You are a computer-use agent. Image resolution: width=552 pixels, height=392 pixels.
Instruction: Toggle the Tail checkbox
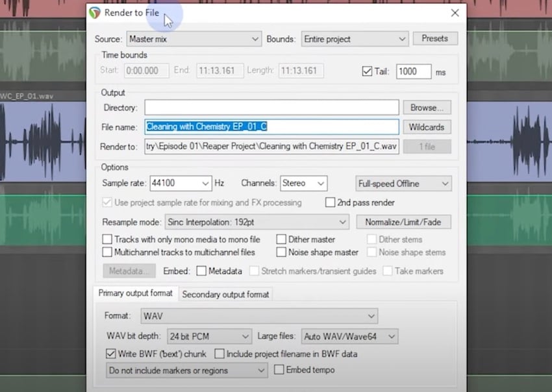coord(367,71)
